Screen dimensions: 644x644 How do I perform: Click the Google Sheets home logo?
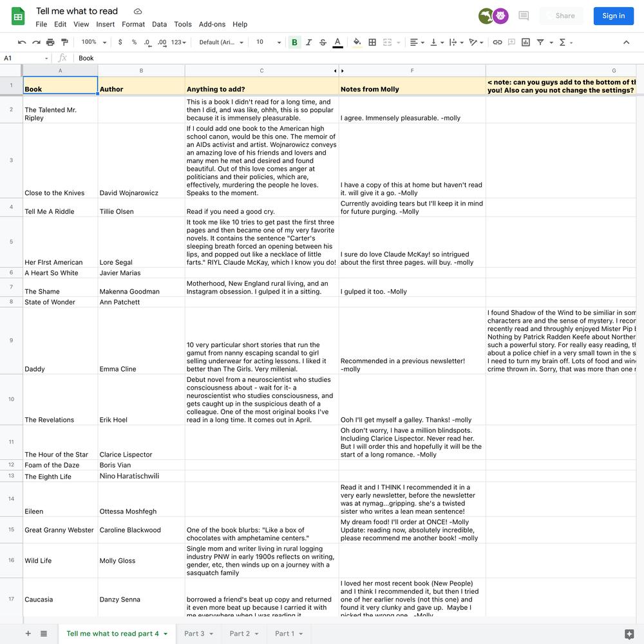(17, 17)
